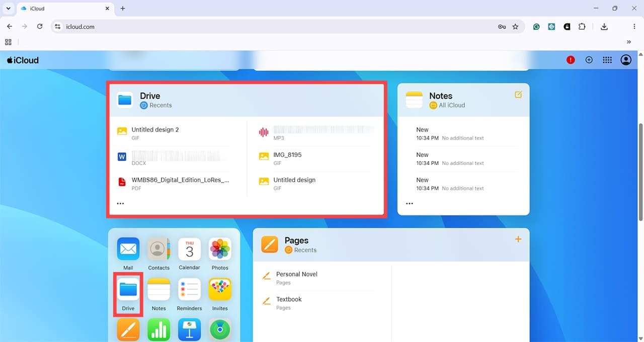644x342 pixels.
Task: Click the iCloud logo in header
Action: (x=23, y=60)
